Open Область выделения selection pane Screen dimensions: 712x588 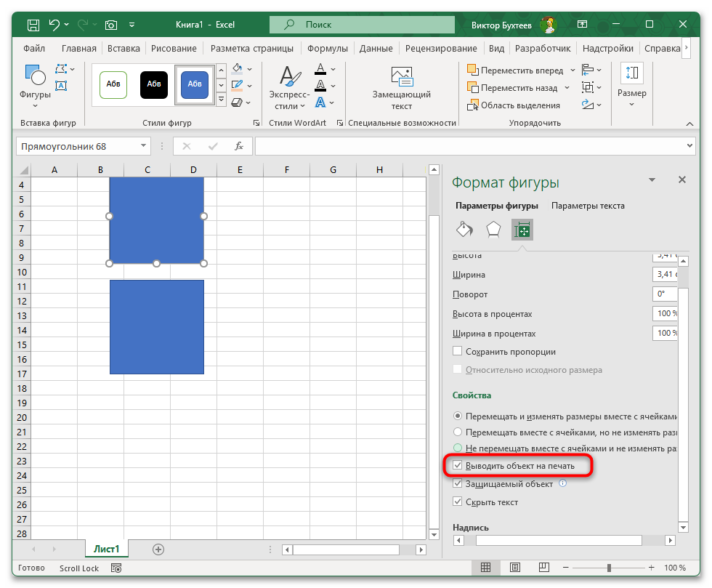coord(514,105)
